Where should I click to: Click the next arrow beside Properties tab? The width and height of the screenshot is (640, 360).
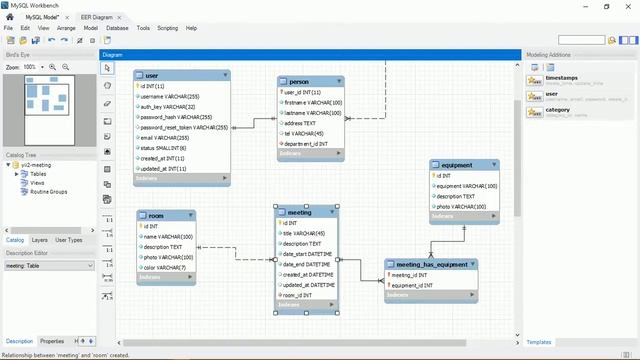91,341
